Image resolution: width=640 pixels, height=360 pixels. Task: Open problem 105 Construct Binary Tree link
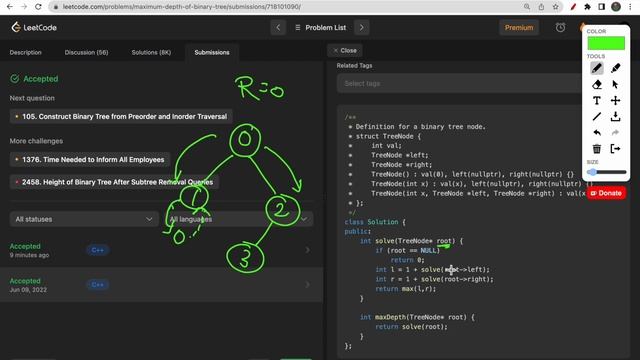[x=121, y=116]
